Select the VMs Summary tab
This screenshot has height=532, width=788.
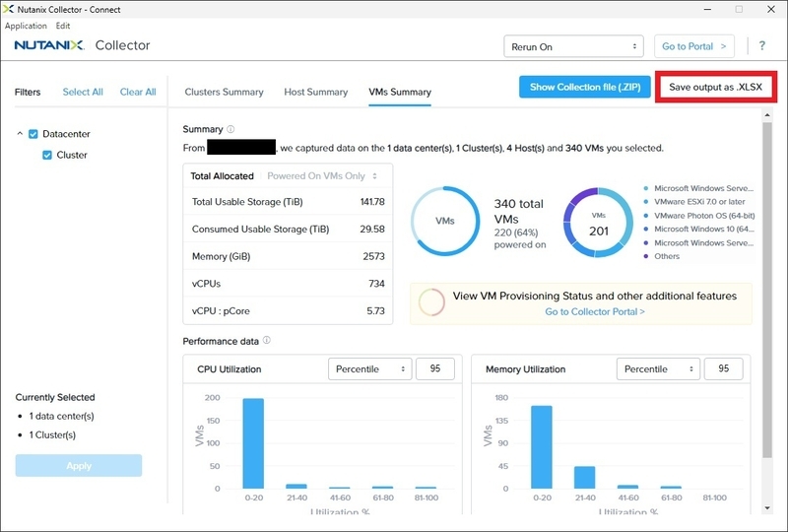coord(400,92)
